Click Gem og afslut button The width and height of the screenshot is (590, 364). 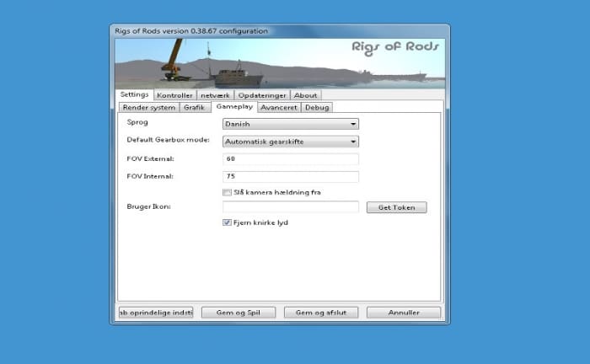pyautogui.click(x=321, y=313)
